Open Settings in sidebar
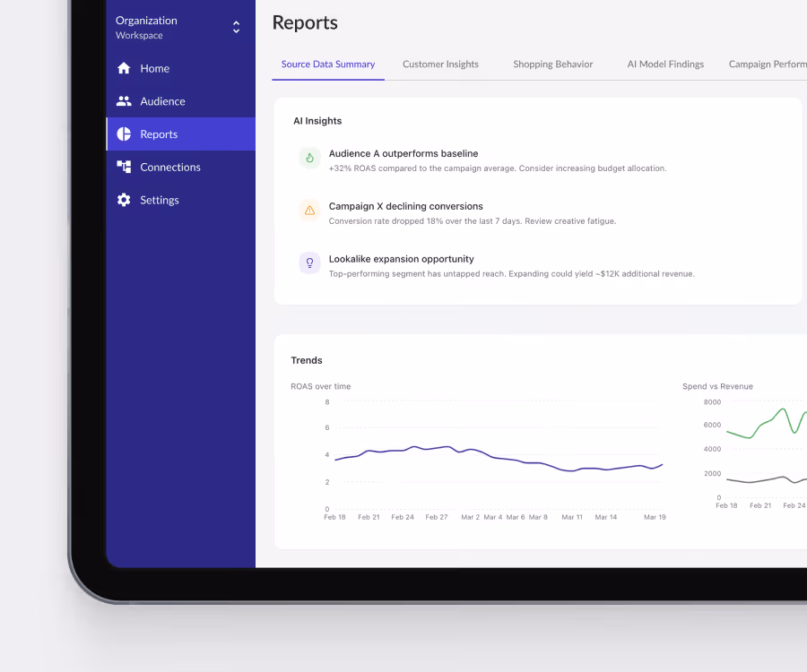The height and width of the screenshot is (672, 807). (180, 200)
